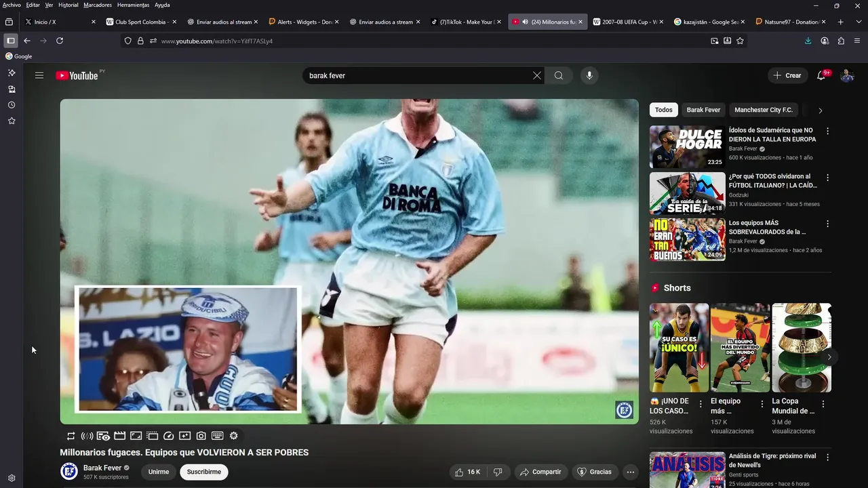Select the Manchester City F.C. filter chip
The width and height of the screenshot is (868, 488).
(764, 110)
